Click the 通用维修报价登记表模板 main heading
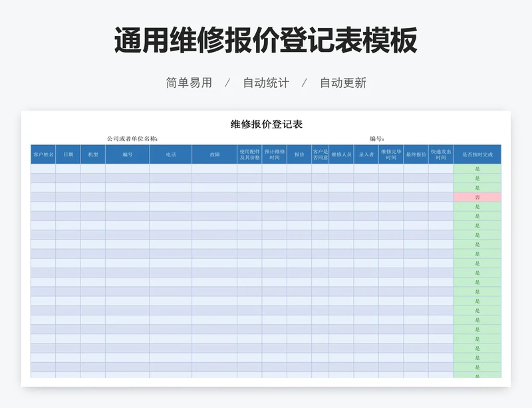The width and height of the screenshot is (532, 408). (x=265, y=41)
